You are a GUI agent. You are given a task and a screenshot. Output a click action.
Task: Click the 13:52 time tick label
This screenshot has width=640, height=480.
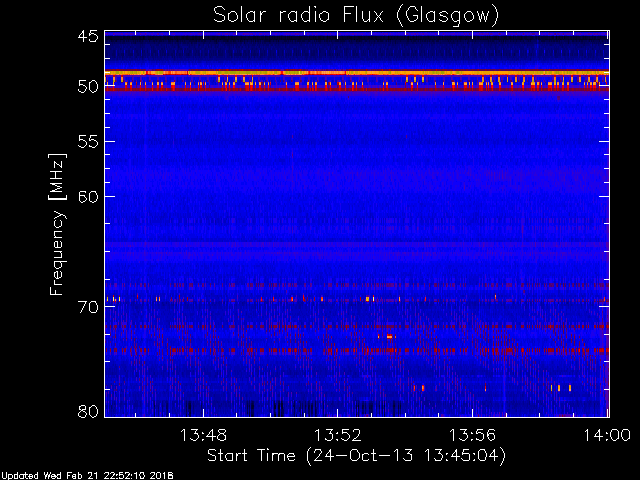(338, 435)
